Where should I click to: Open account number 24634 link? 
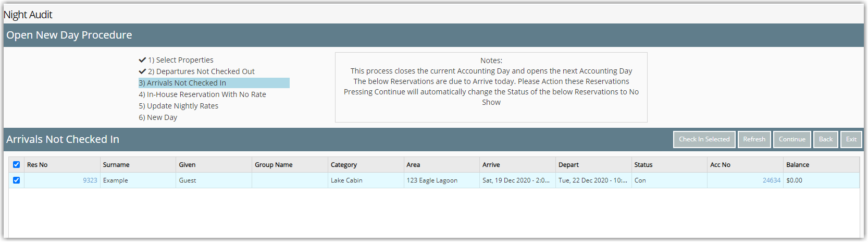coord(771,180)
